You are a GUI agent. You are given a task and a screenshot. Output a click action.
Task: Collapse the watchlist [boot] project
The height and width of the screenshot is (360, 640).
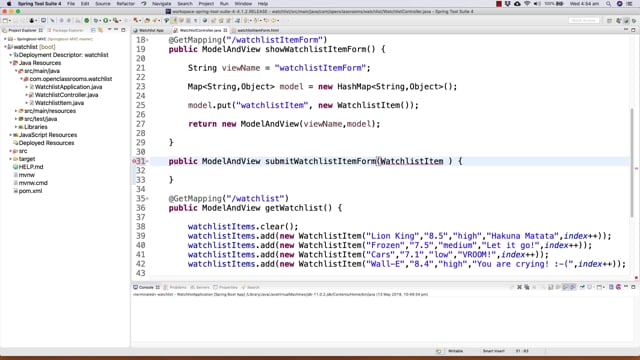coord(5,47)
